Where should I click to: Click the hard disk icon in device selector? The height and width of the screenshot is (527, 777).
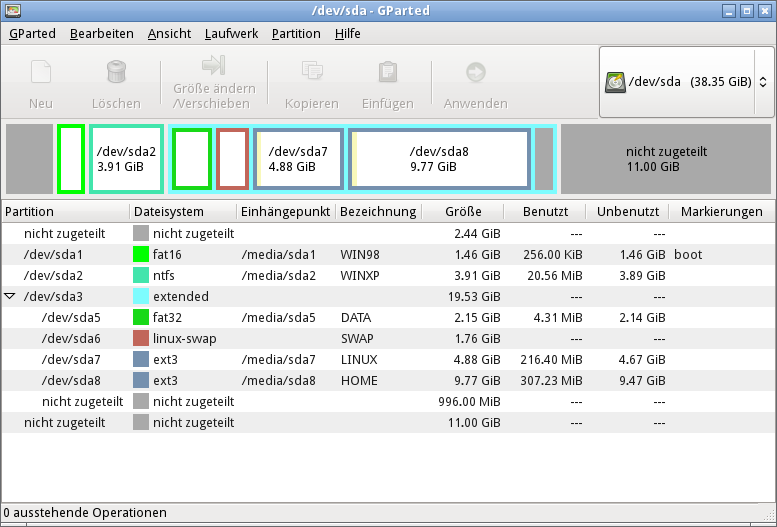tap(615, 82)
